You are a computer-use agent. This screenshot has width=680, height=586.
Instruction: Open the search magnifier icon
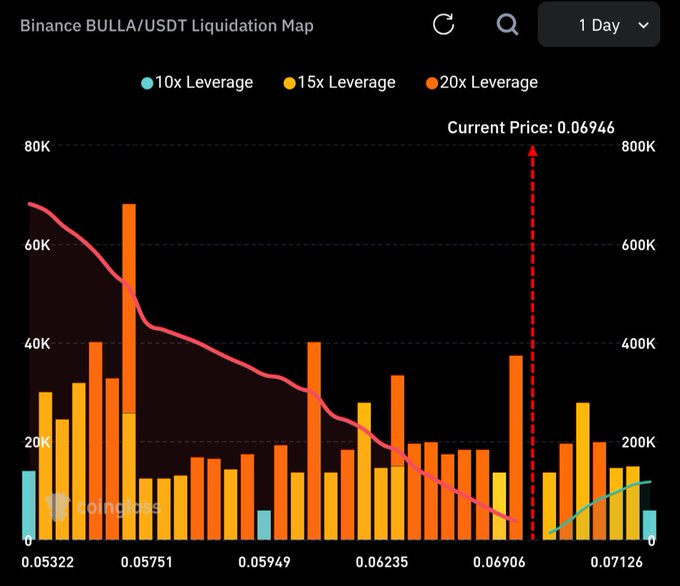pyautogui.click(x=507, y=24)
